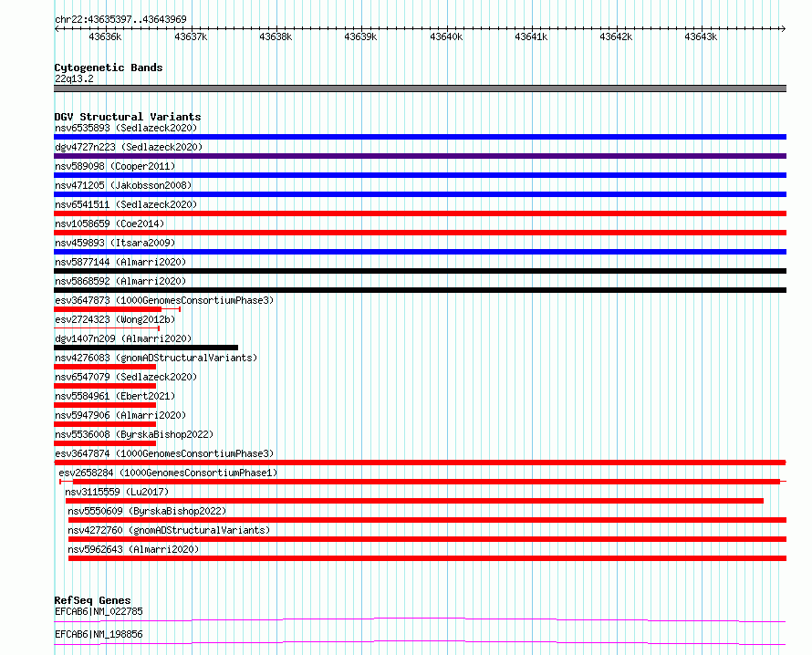Viewport: 812px width, 655px height.
Task: Open nsv3115559 (Lu2017) label
Action: [117, 492]
